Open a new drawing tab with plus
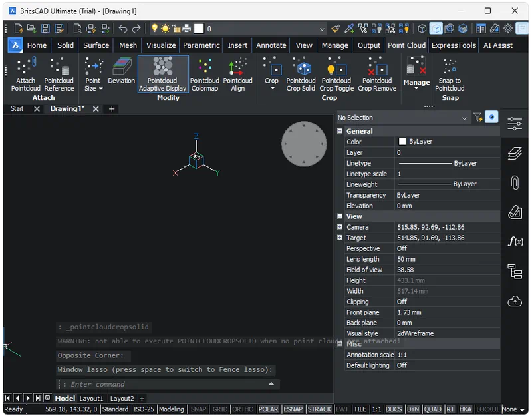 tap(112, 109)
